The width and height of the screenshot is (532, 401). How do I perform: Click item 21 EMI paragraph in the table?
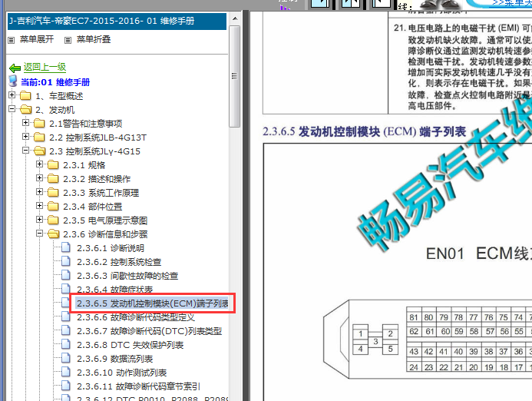(x=463, y=67)
